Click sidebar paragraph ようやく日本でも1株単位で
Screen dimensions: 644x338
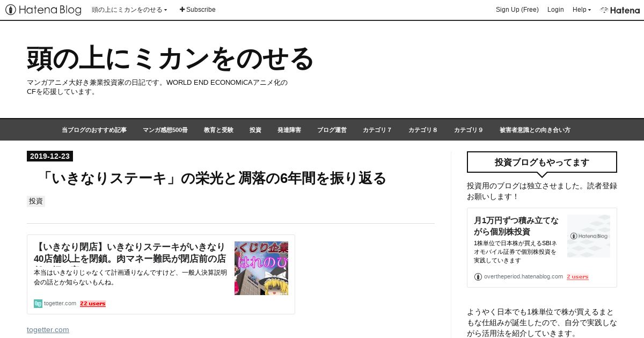[x=542, y=322]
